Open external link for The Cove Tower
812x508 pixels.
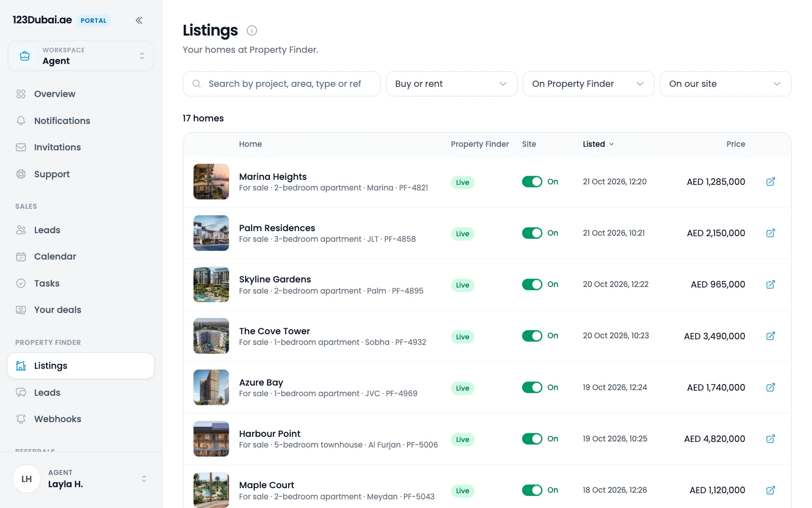770,336
